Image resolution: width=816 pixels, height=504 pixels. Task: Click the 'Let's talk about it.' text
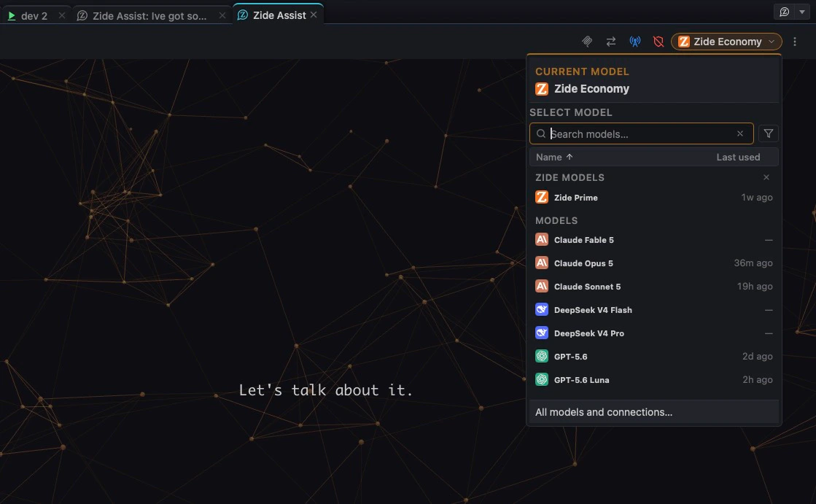tap(326, 390)
